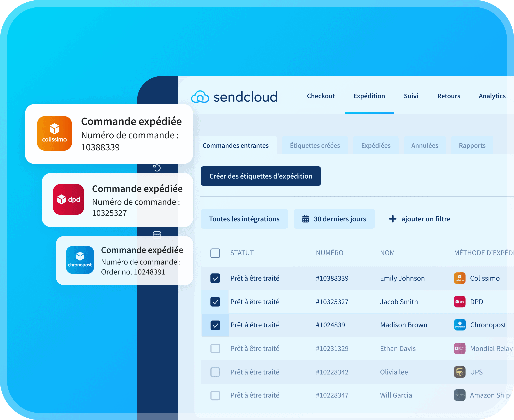Click the UPS icon in Olivia lee row
This screenshot has width=514, height=420.
(x=460, y=372)
